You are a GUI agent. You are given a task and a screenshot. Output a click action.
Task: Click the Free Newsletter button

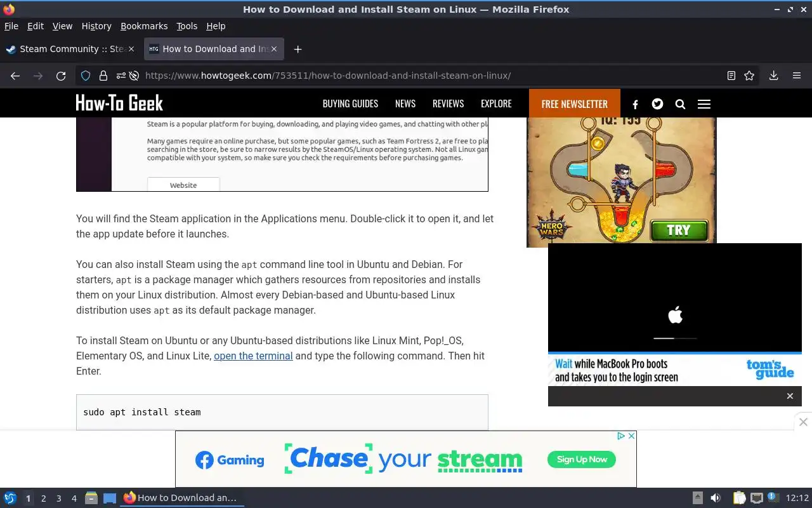(x=575, y=104)
